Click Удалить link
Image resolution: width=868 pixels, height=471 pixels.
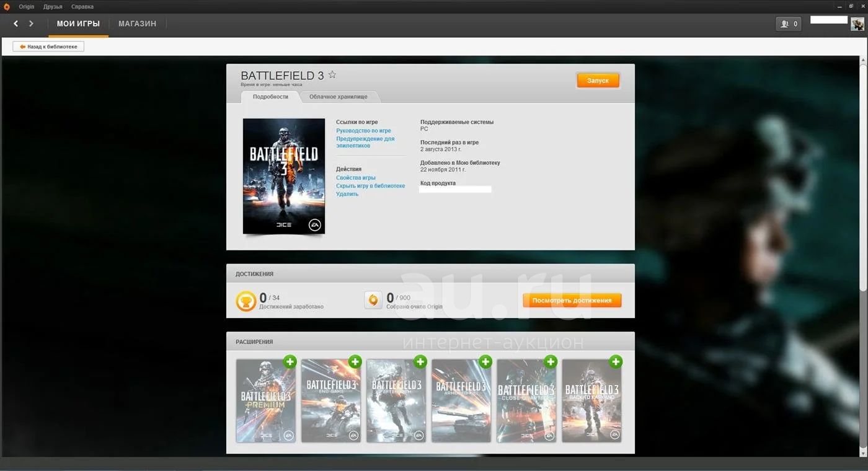(347, 194)
